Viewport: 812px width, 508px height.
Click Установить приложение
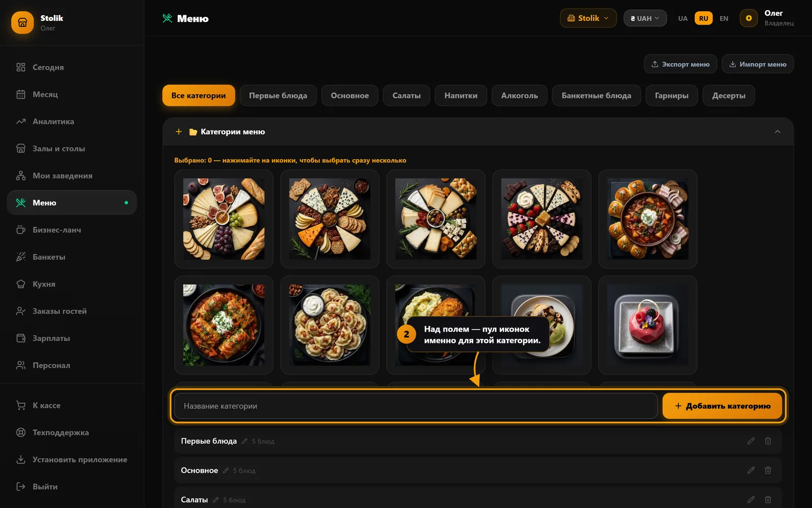click(x=72, y=460)
